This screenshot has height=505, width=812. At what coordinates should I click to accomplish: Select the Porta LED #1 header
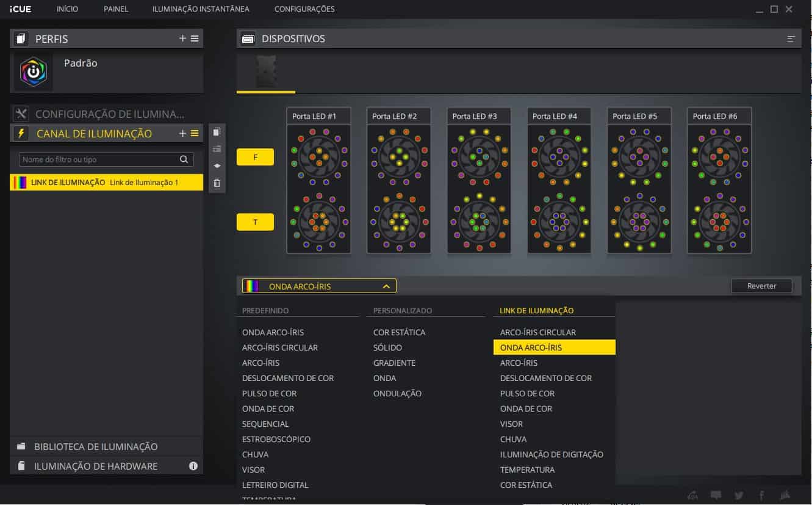318,116
